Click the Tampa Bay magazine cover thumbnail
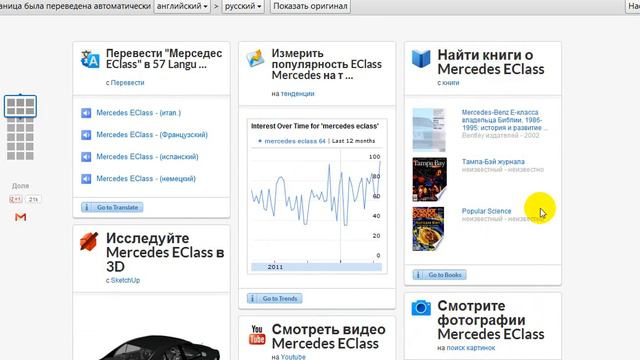 pyautogui.click(x=429, y=179)
